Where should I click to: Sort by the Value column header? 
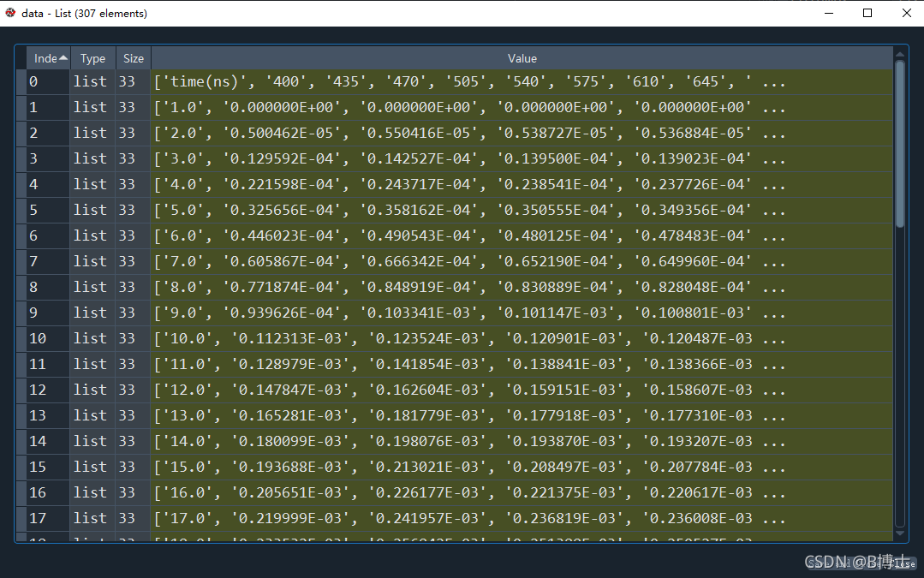coord(522,58)
